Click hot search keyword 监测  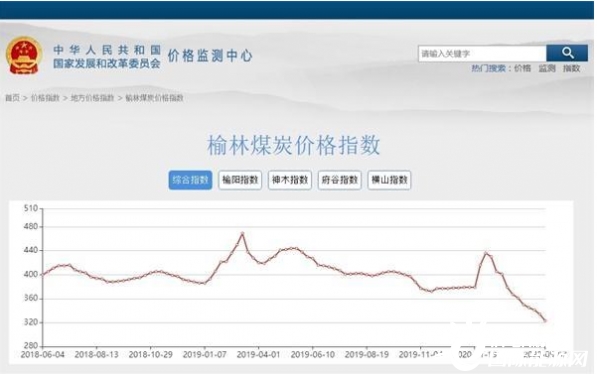pos(547,68)
